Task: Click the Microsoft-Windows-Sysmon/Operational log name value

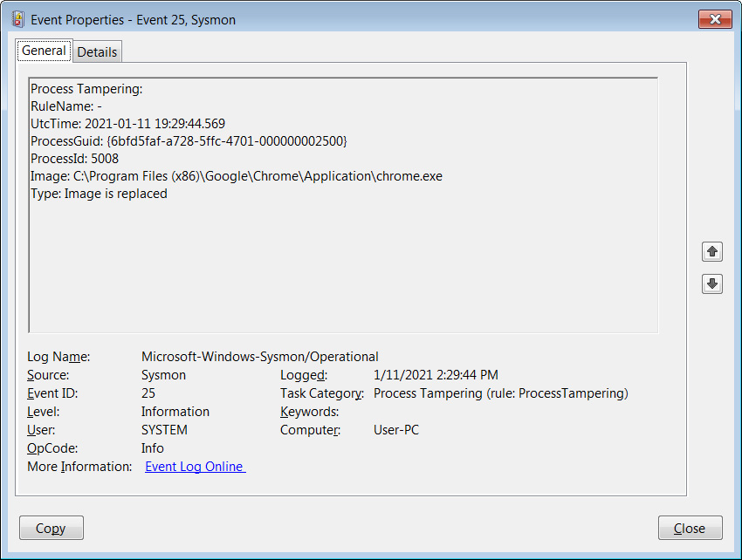Action: pyautogui.click(x=260, y=357)
